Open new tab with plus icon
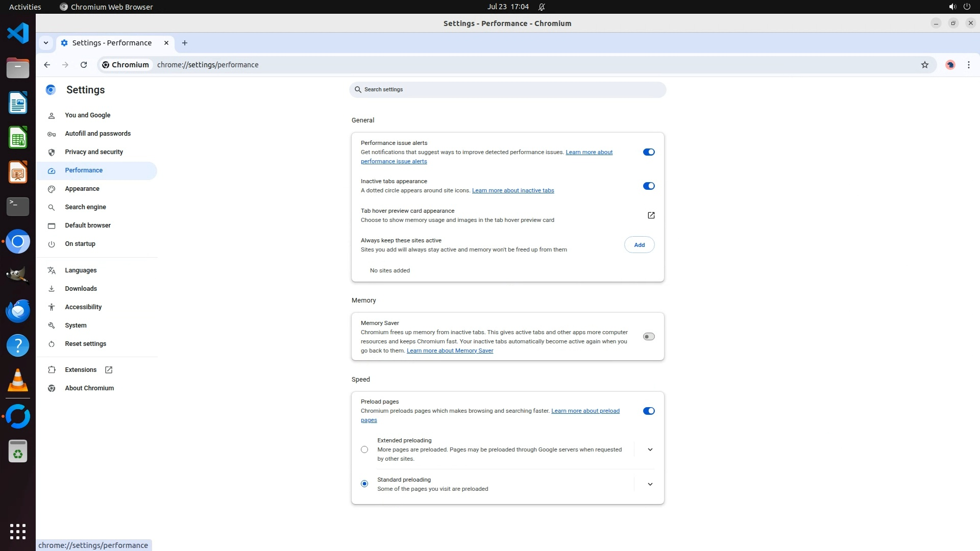The height and width of the screenshot is (551, 980). 185,43
